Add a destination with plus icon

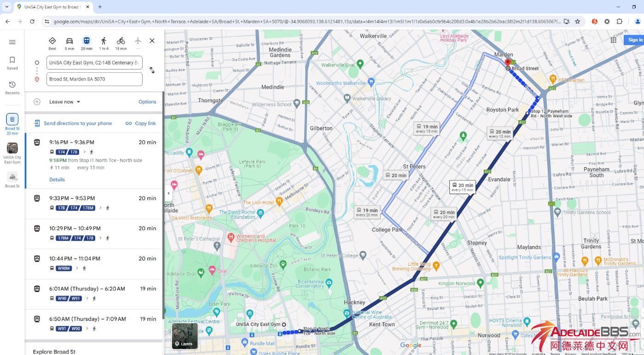point(37,102)
